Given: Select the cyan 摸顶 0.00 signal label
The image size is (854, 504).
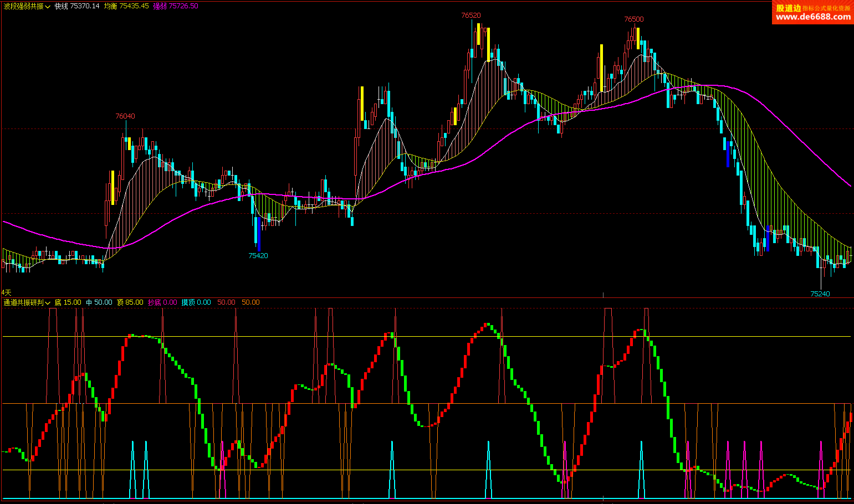Looking at the screenshot, I should (x=196, y=302).
